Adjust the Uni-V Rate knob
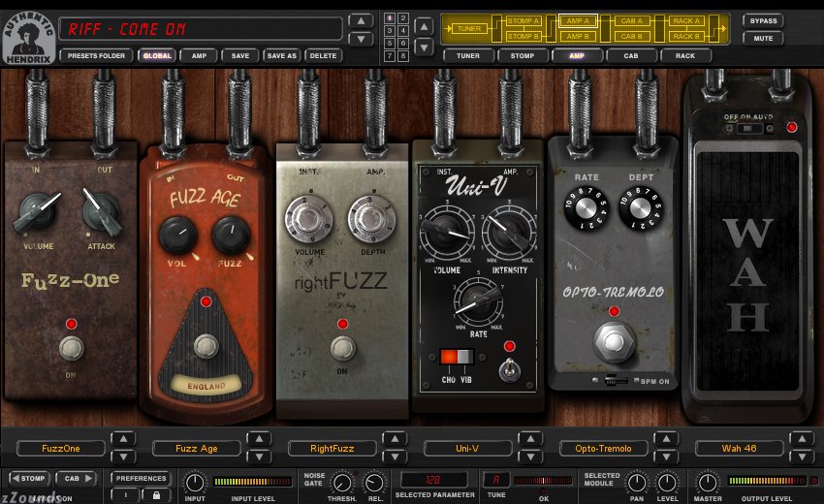Image resolution: width=824 pixels, height=504 pixels. click(x=478, y=302)
